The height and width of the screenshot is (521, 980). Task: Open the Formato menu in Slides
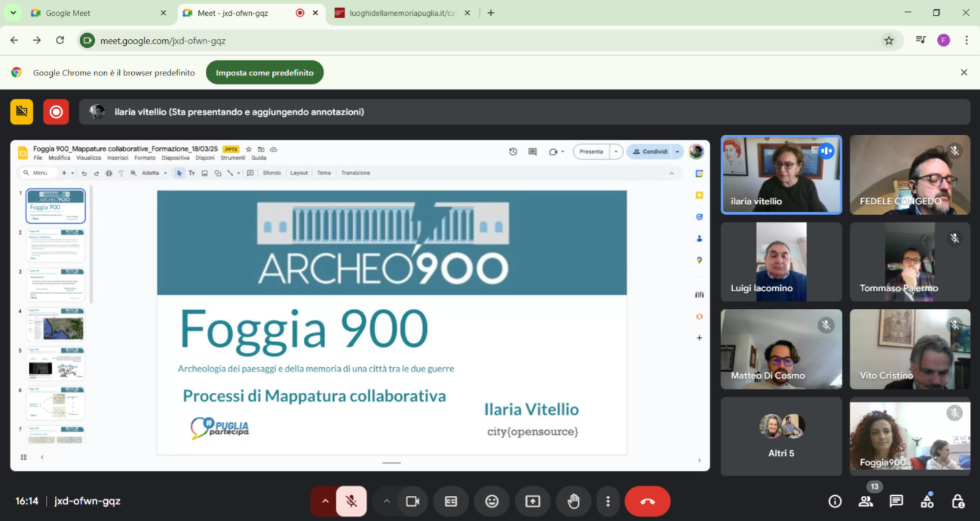click(x=145, y=158)
